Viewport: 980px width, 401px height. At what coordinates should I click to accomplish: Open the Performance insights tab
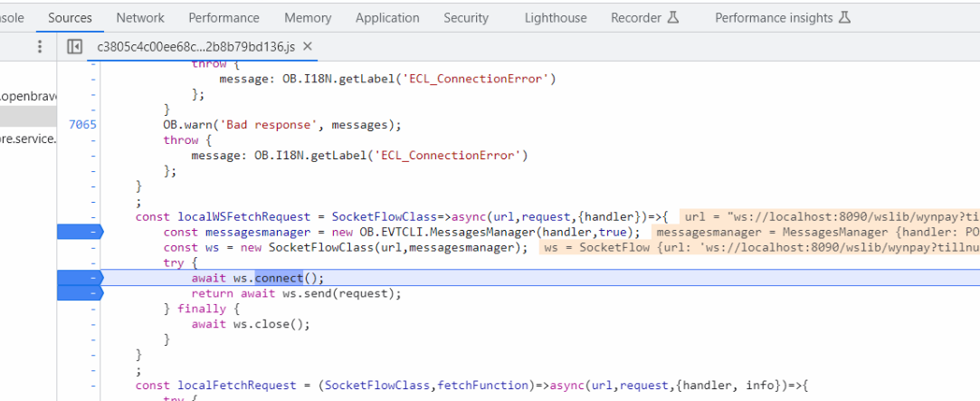pyautogui.click(x=783, y=17)
